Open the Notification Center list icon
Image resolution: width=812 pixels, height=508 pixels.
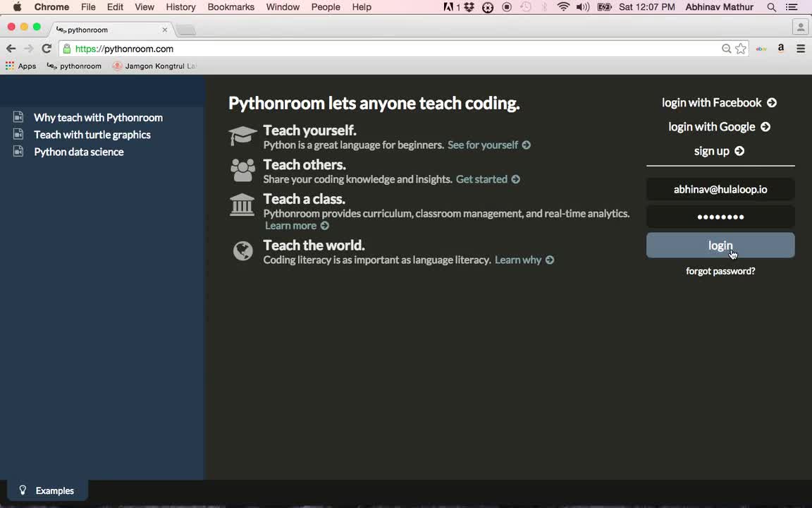coord(792,7)
